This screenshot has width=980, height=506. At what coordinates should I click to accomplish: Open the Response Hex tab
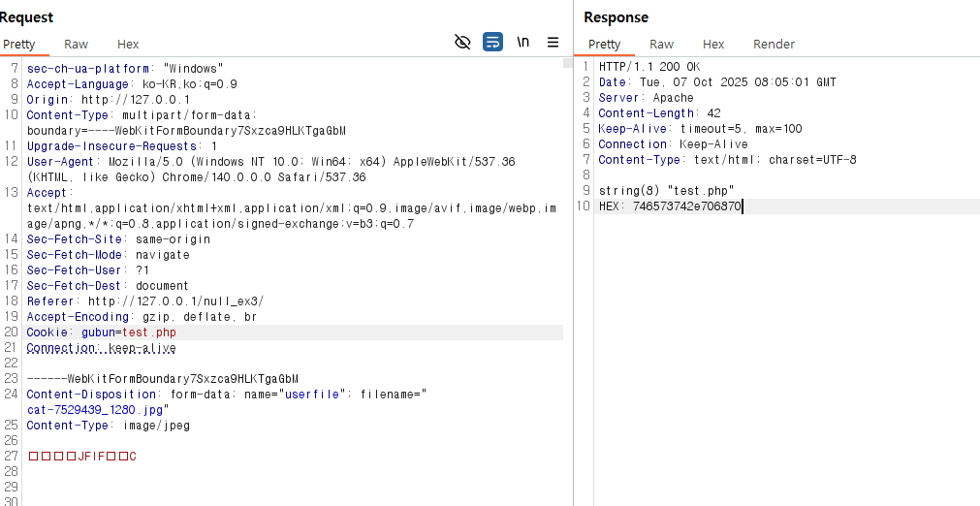pyautogui.click(x=713, y=44)
